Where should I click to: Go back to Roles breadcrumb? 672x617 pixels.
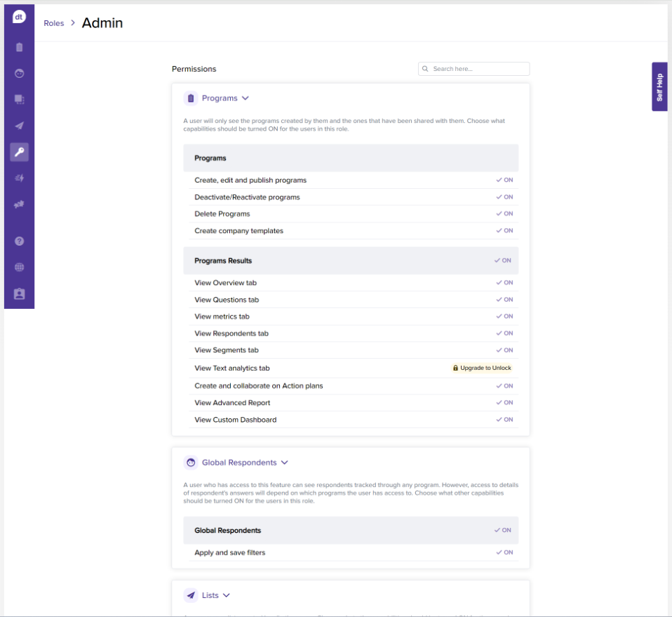click(x=53, y=23)
